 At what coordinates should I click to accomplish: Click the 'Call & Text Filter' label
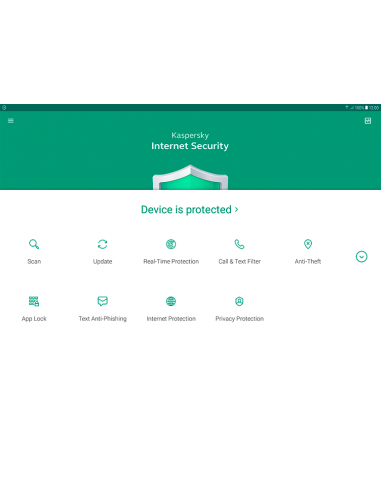[239, 261]
